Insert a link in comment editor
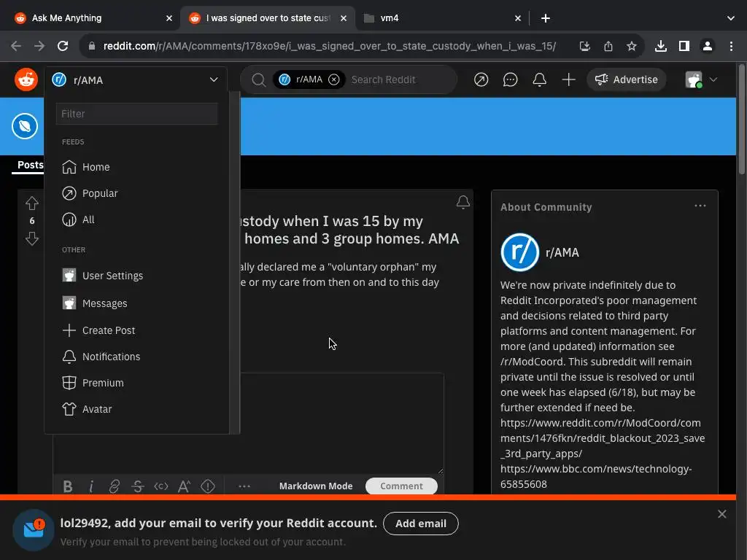This screenshot has height=560, width=747. pyautogui.click(x=115, y=486)
